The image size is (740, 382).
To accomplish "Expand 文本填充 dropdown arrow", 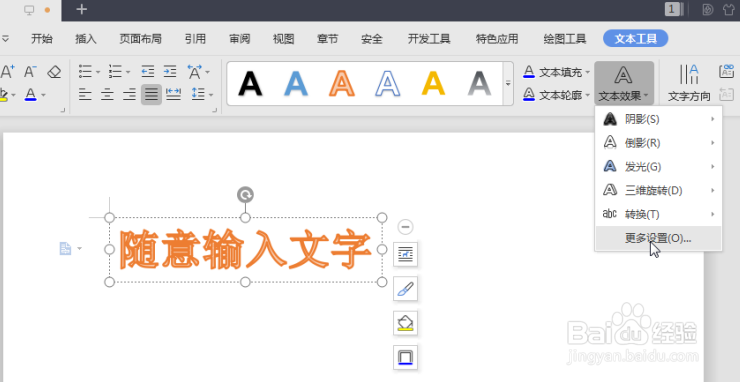I will tap(588, 72).
